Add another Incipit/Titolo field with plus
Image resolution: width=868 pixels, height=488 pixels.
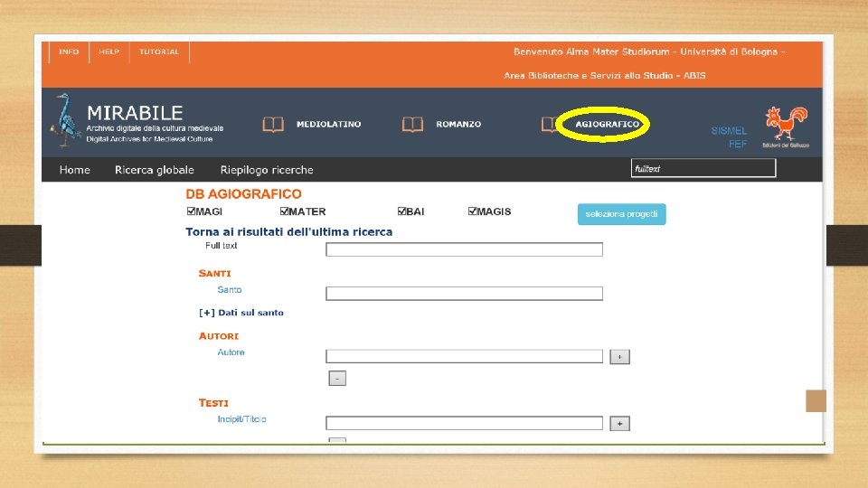pyautogui.click(x=619, y=424)
